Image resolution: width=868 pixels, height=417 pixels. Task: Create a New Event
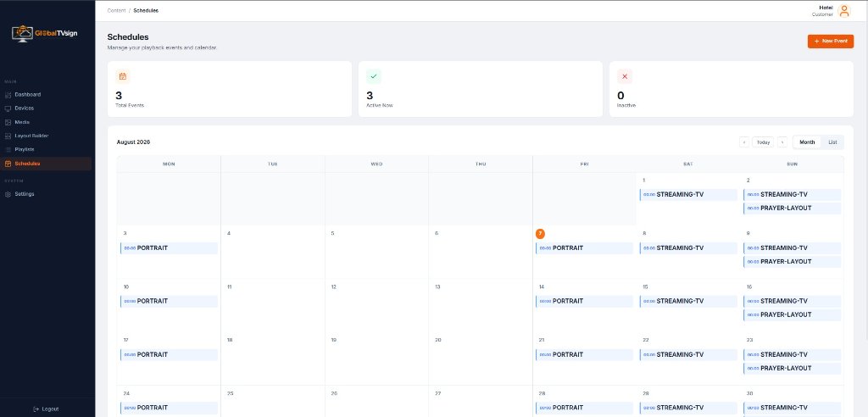pyautogui.click(x=831, y=42)
